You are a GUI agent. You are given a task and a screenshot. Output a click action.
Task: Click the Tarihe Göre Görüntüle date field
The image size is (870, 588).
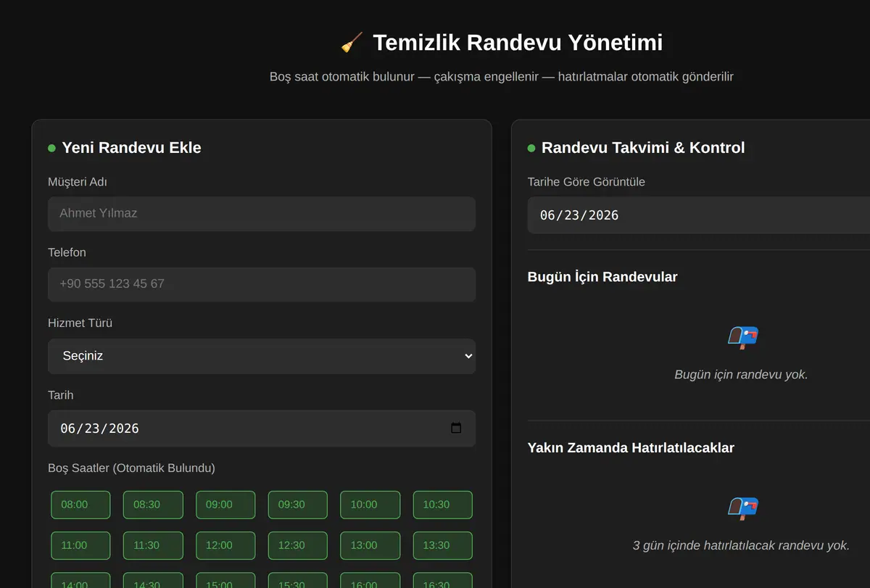(698, 215)
